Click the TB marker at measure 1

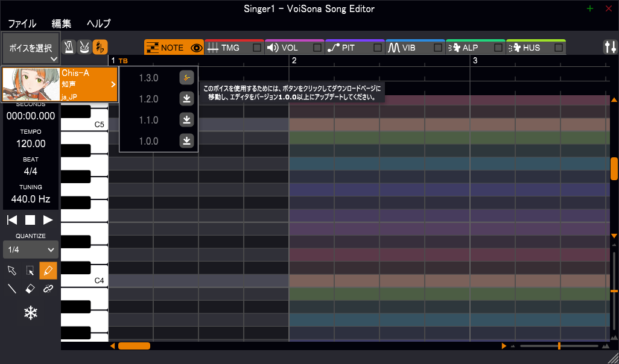click(x=123, y=61)
